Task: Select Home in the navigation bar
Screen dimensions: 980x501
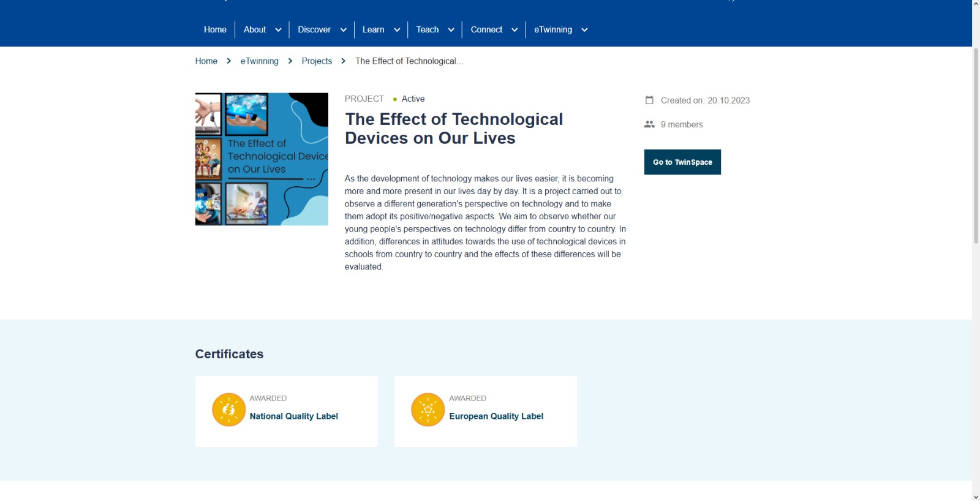Action: 215,29
